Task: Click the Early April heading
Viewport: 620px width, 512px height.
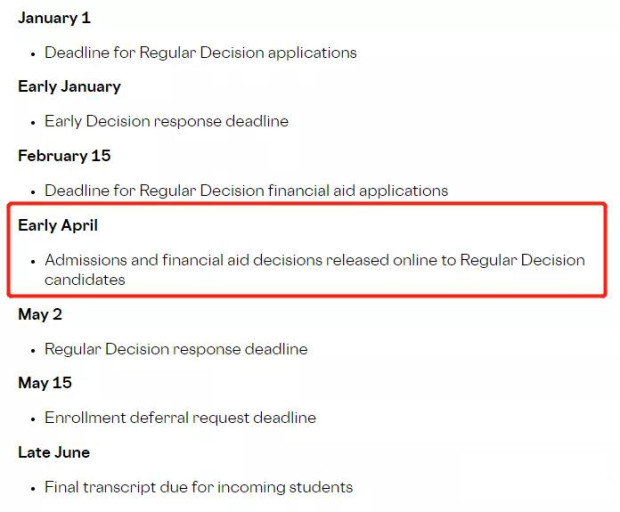Action: (x=58, y=225)
